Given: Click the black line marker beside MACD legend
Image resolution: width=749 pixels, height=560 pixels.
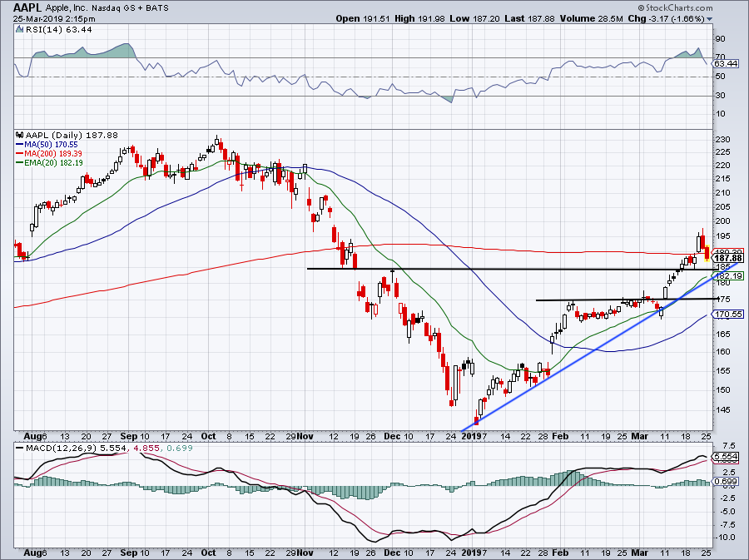Looking at the screenshot, I should pos(20,448).
